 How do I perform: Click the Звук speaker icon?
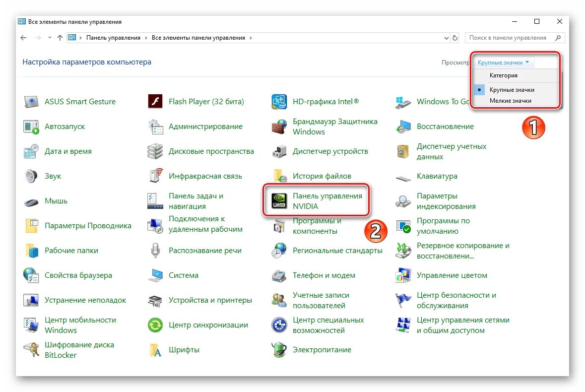pyautogui.click(x=31, y=176)
